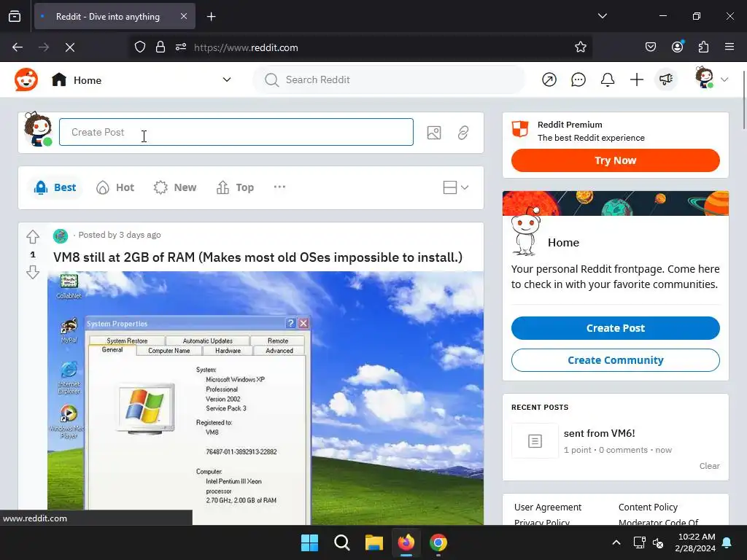Open the network tray icon

tap(639, 542)
